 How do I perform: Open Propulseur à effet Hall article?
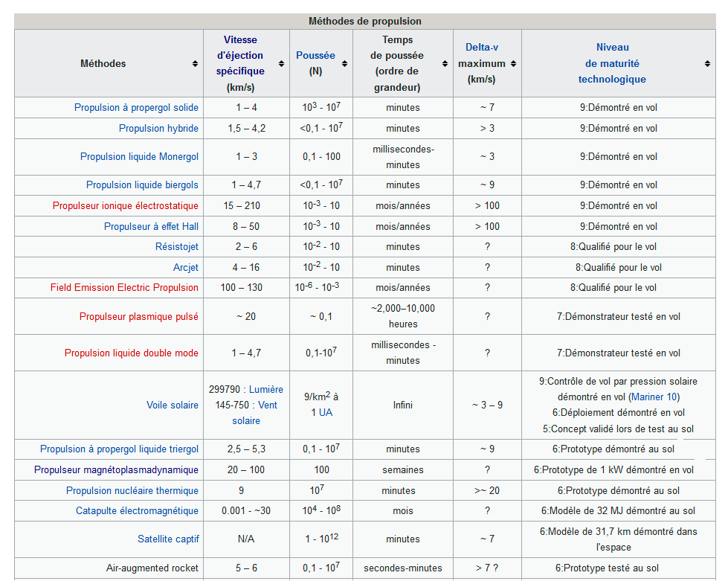click(151, 227)
